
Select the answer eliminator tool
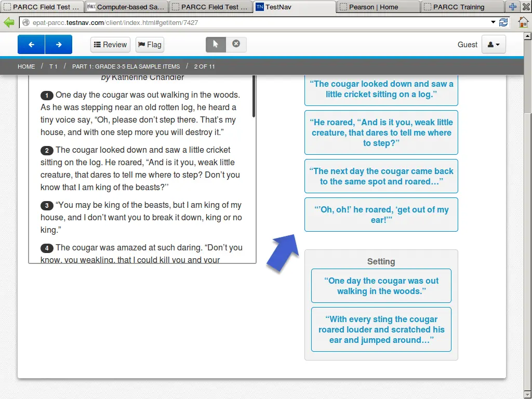tap(236, 45)
